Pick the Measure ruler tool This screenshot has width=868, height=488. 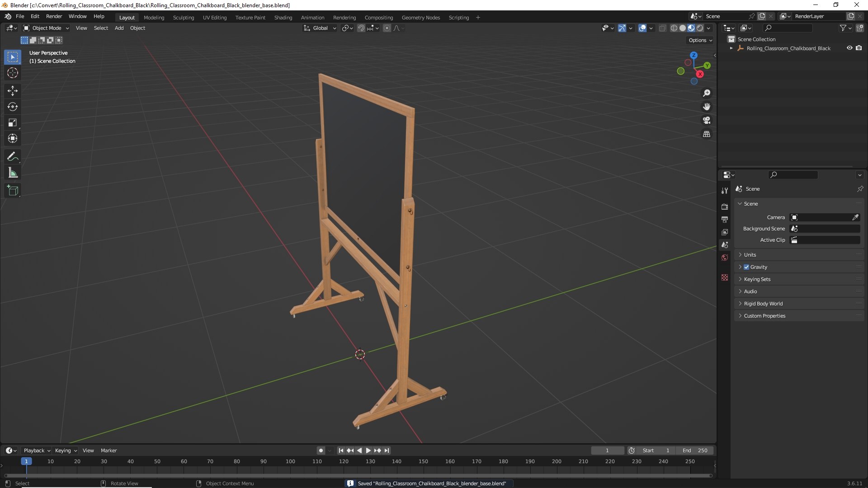coord(13,173)
